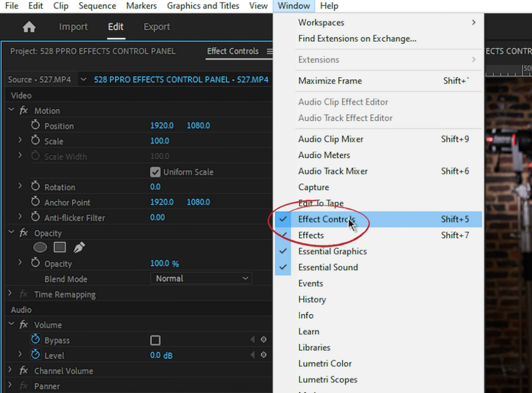Uncheck the Uniform Scale checkbox
The width and height of the screenshot is (532, 393).
point(155,172)
